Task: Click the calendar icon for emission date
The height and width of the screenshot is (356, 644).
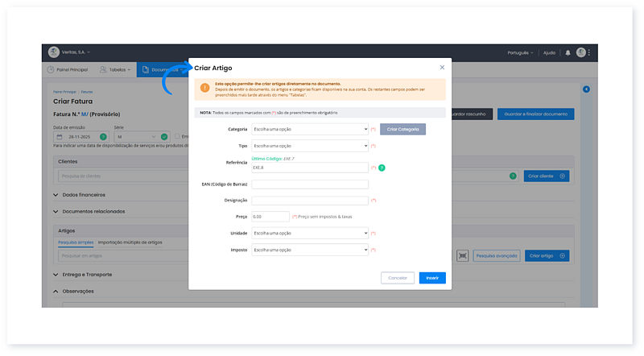Action: [x=59, y=137]
